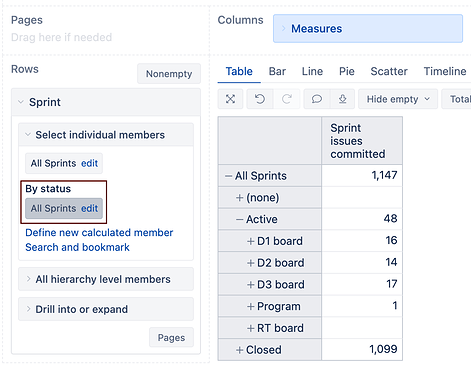
Task: Click Sprint issues committed column header
Action: (362, 141)
